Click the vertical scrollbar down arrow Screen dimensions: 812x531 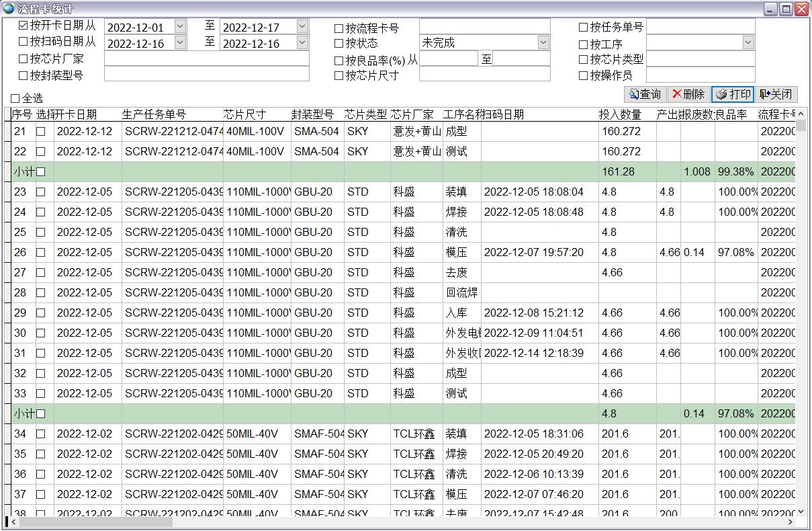pos(801,512)
